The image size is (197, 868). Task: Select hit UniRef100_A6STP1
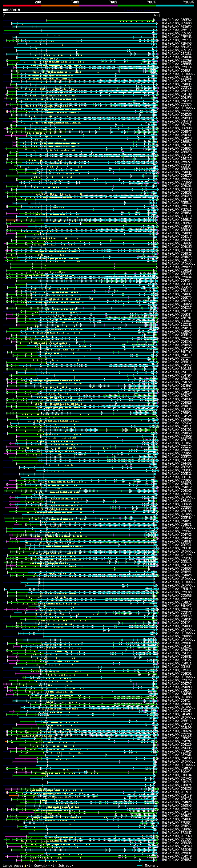pos(176,125)
